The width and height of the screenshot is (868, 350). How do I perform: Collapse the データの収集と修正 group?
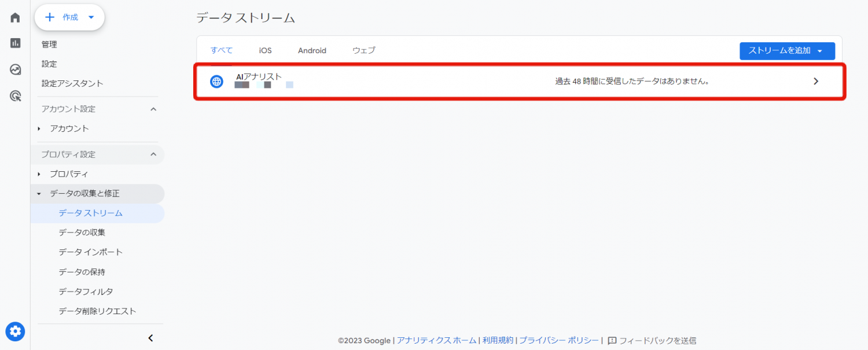click(39, 194)
